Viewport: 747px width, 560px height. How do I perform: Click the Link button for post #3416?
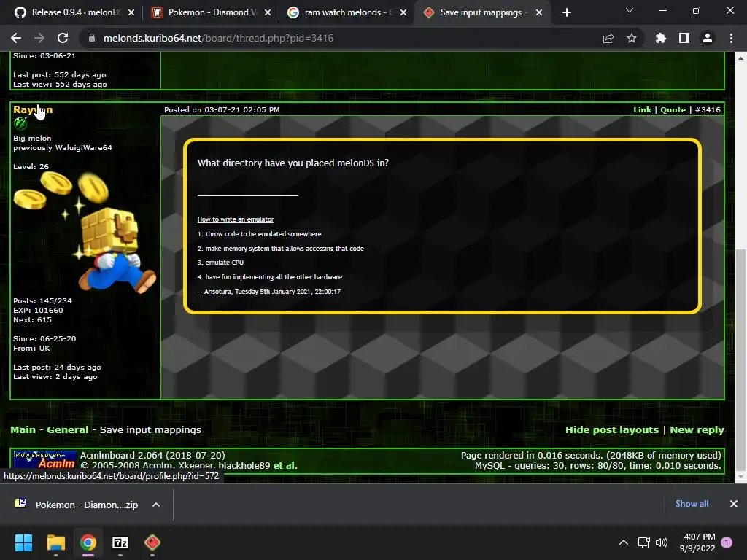(642, 109)
